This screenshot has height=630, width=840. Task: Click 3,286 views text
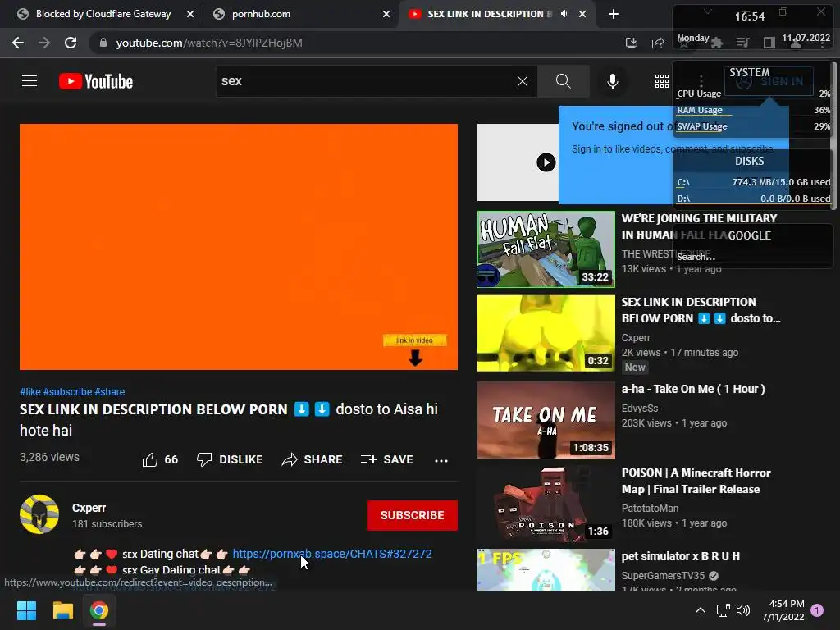(49, 457)
